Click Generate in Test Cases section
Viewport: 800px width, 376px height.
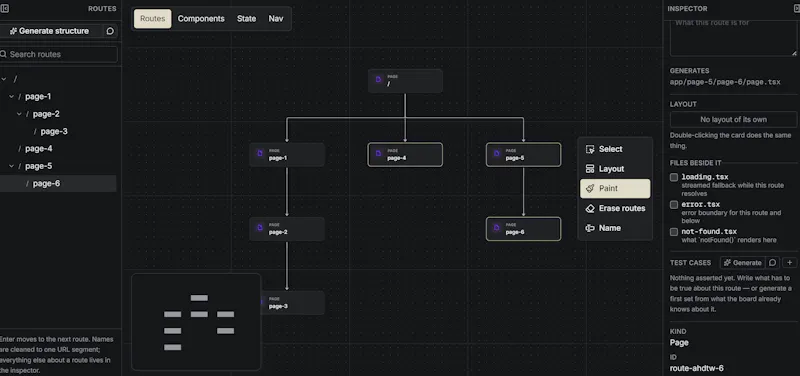click(742, 263)
